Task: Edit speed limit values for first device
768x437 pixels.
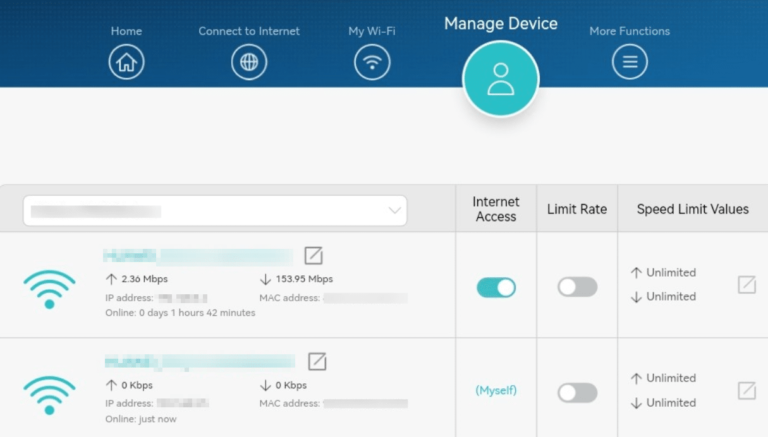Action: coord(746,285)
